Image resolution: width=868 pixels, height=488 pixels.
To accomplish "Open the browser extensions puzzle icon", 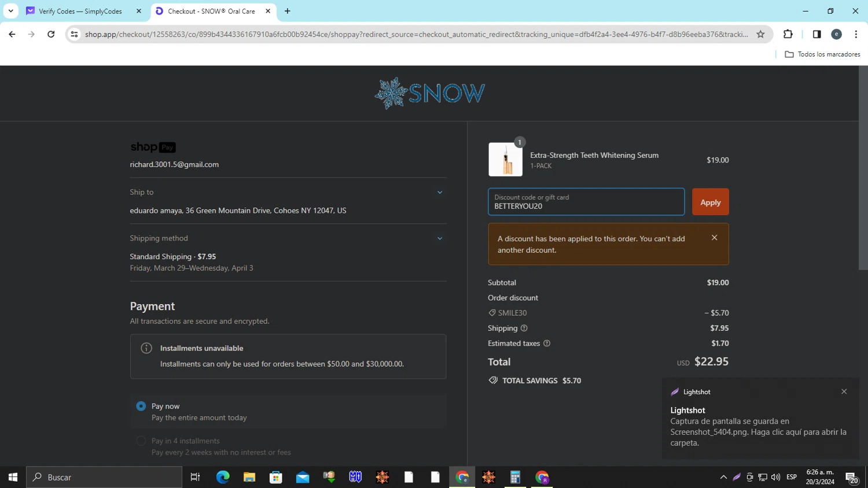I will [788, 34].
